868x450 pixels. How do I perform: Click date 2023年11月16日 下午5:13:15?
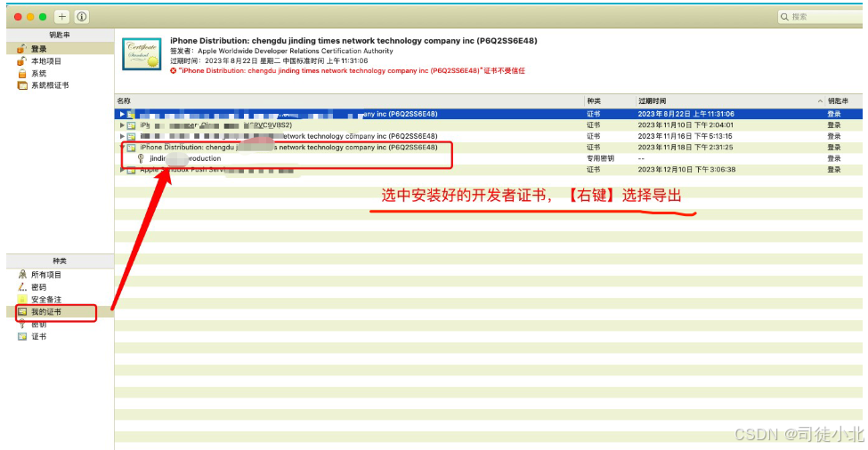click(x=685, y=136)
